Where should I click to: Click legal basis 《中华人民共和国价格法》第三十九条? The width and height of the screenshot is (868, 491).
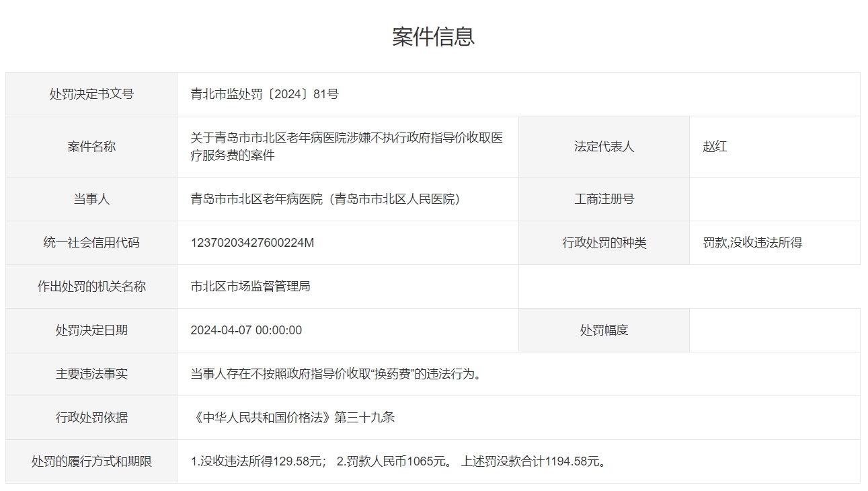292,418
